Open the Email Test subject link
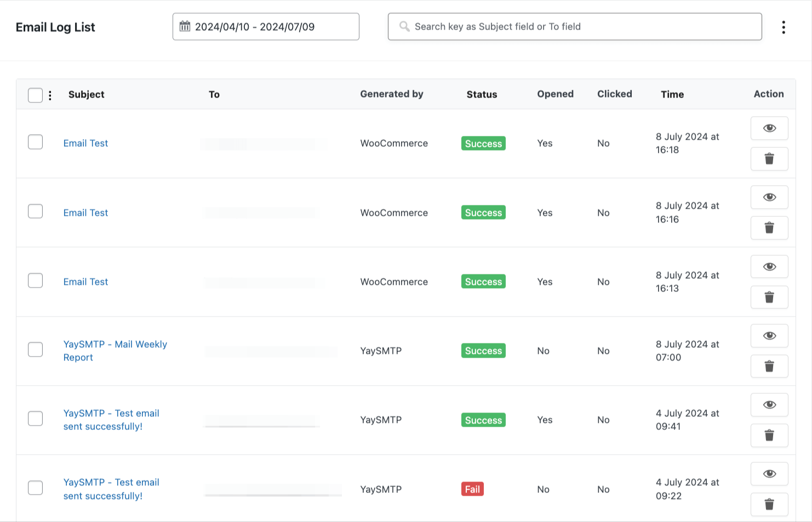This screenshot has height=522, width=812. [85, 143]
